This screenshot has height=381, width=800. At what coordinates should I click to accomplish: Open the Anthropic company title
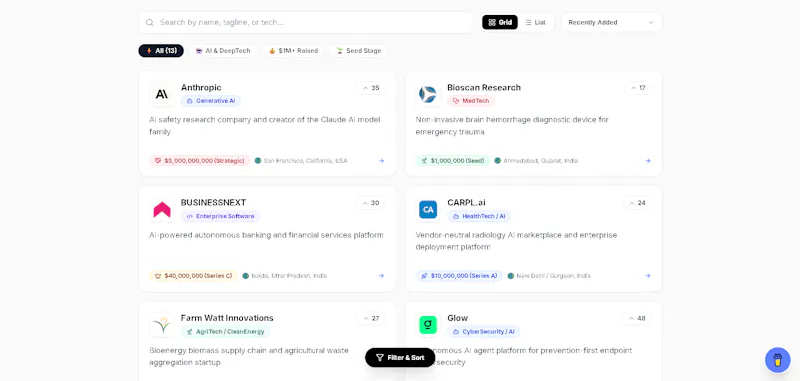[201, 88]
